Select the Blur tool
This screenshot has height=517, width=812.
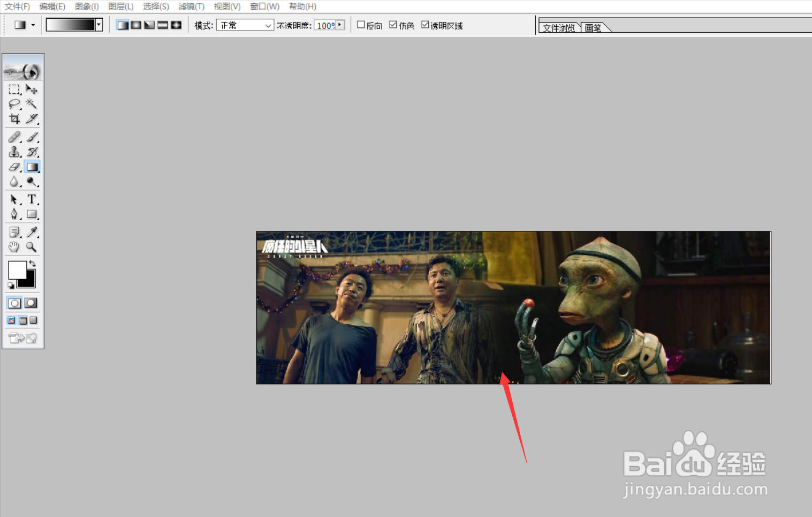(x=14, y=182)
